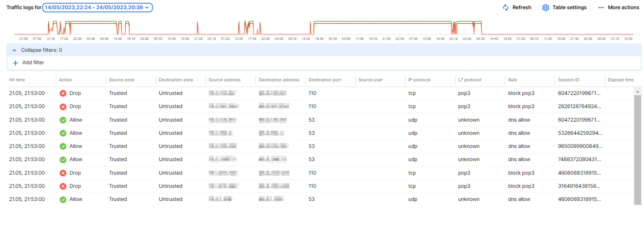Image resolution: width=644 pixels, height=241 pixels.
Task: Click 'dns allow' rule for session 5326644259294
Action: pyautogui.click(x=519, y=133)
